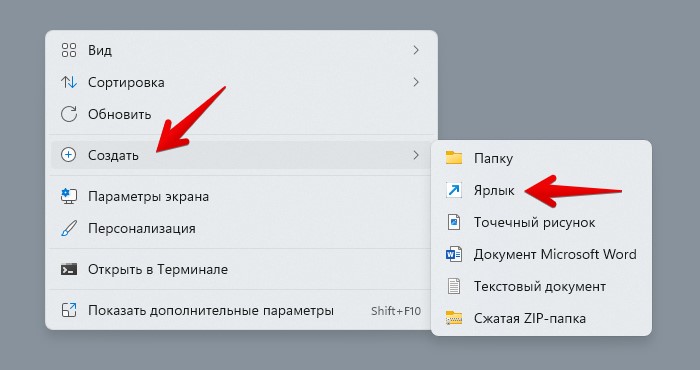Choose Обновить from the context menu
Screen dimensions: 700x370
241,114
